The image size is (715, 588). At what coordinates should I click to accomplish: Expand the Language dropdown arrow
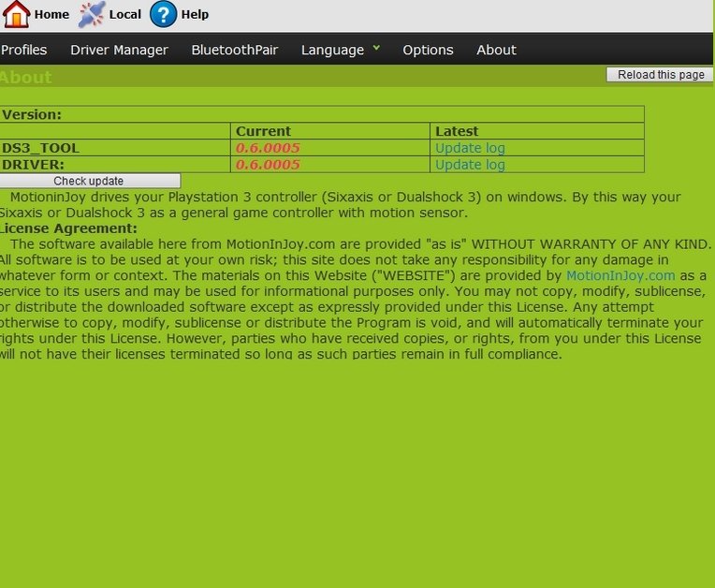(376, 48)
